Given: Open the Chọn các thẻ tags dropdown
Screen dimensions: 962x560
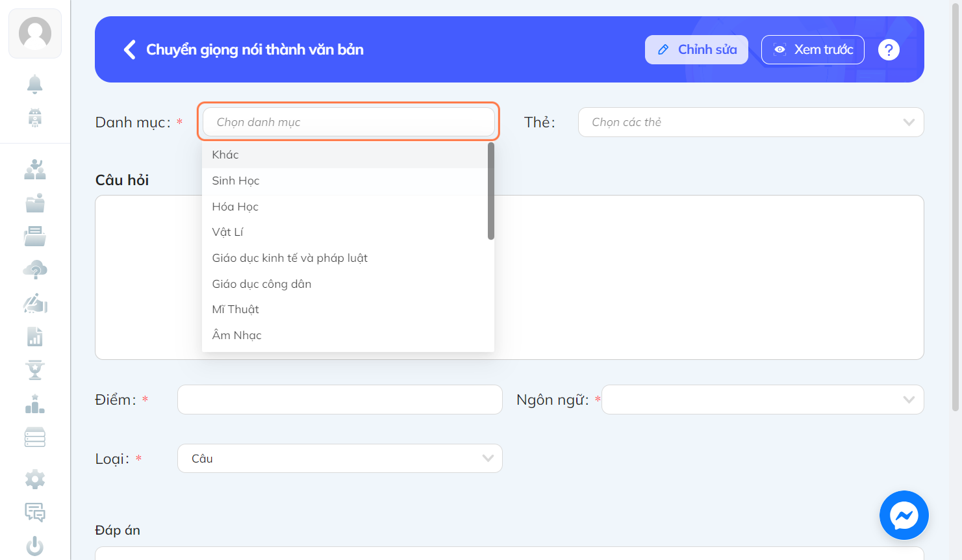Looking at the screenshot, I should [x=751, y=122].
